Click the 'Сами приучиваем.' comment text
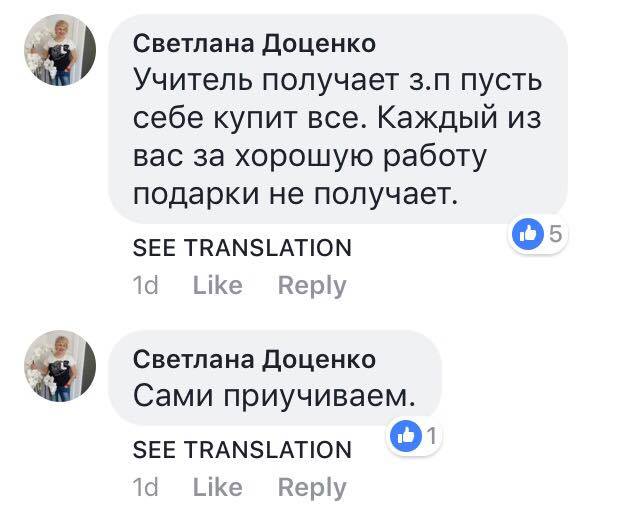This screenshot has width=635, height=505. point(273,396)
